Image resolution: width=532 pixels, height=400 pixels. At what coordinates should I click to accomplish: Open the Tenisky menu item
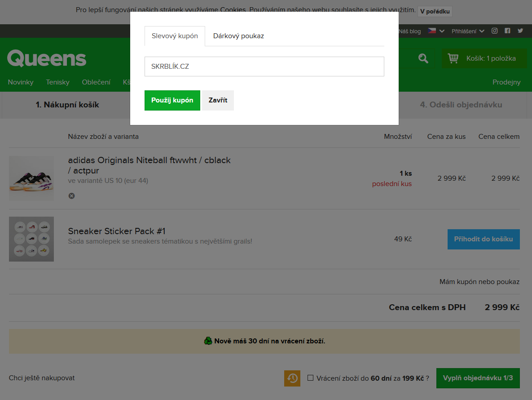57,82
